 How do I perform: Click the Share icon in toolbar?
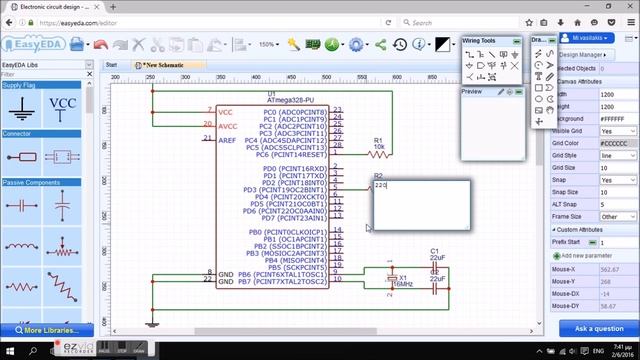click(x=380, y=44)
